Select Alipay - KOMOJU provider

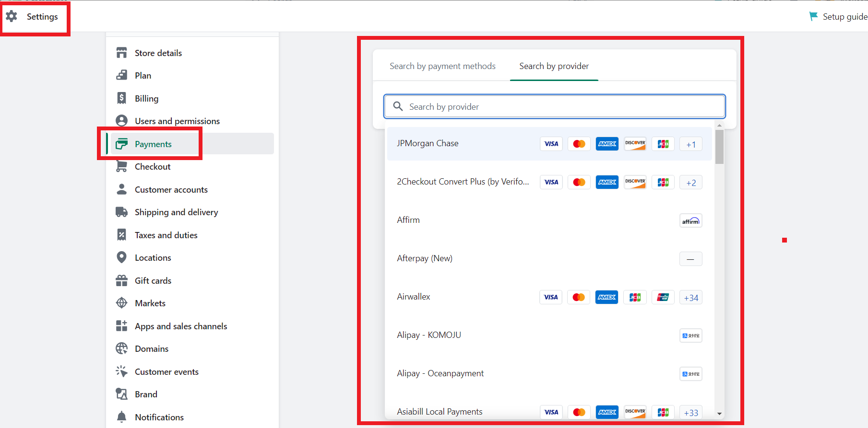(x=549, y=335)
